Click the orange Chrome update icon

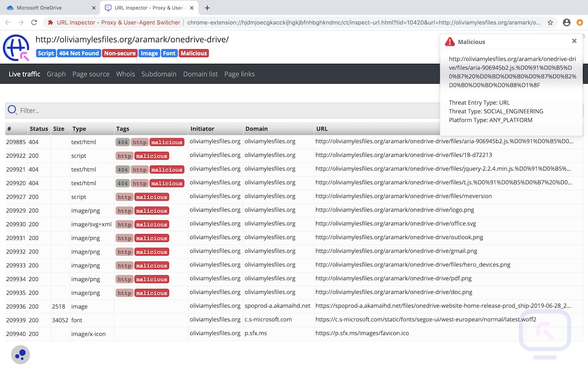coord(580,22)
